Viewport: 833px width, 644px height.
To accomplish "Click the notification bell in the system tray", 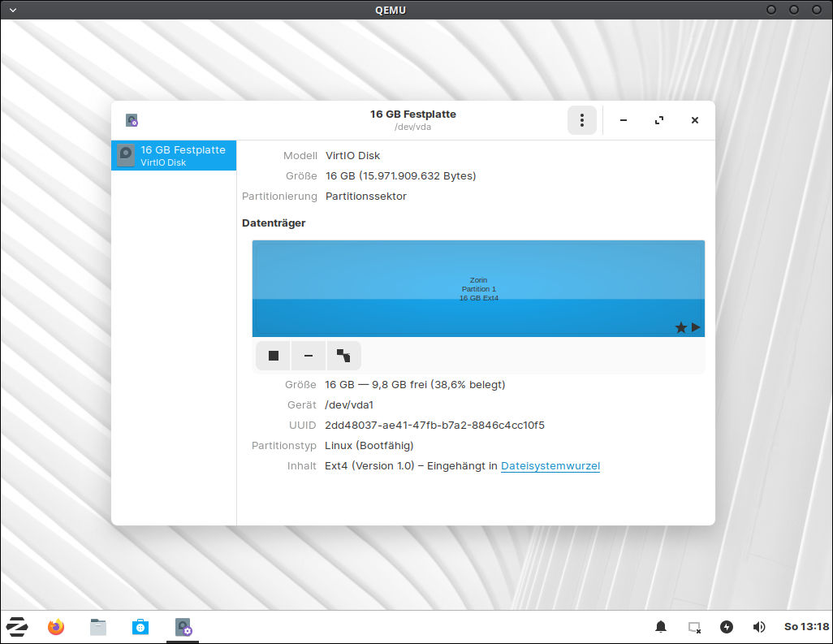I will pos(660,627).
